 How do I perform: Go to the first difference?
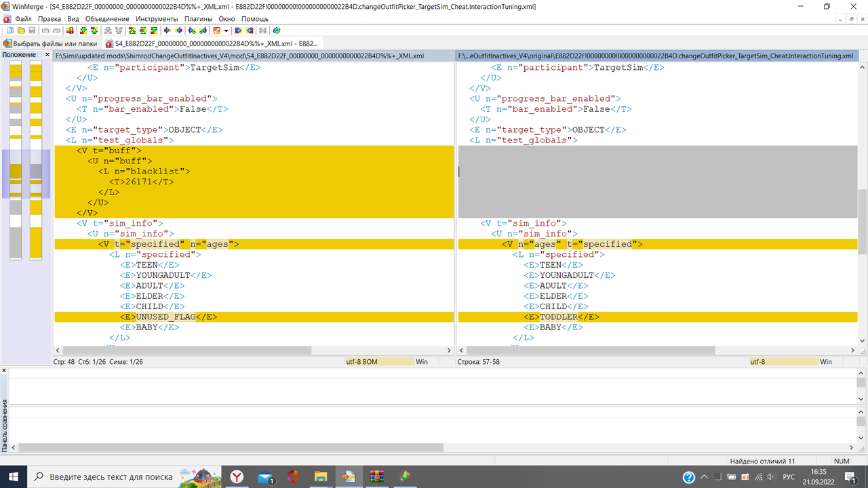[x=131, y=30]
